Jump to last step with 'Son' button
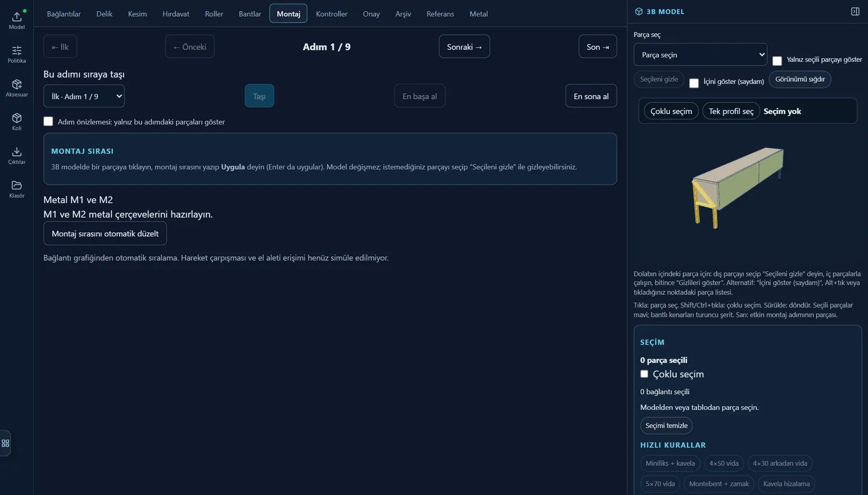This screenshot has height=495, width=868. [x=598, y=47]
